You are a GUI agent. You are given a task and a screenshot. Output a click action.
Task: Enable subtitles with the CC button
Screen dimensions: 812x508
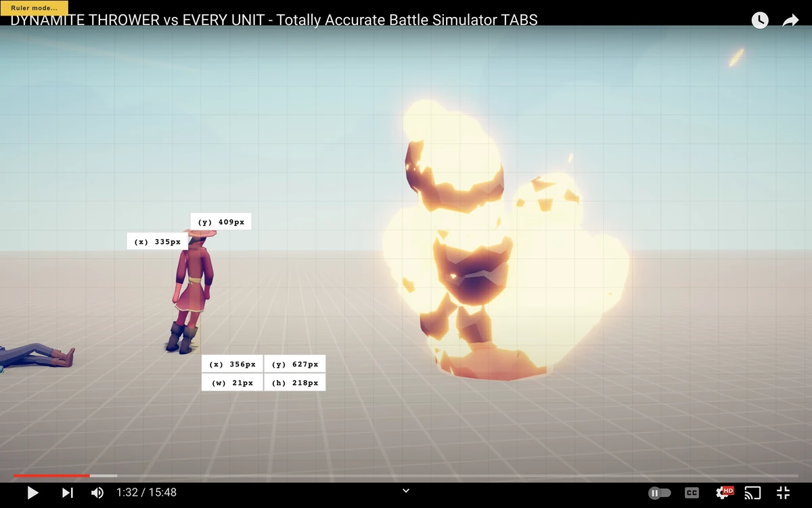pyautogui.click(x=692, y=492)
